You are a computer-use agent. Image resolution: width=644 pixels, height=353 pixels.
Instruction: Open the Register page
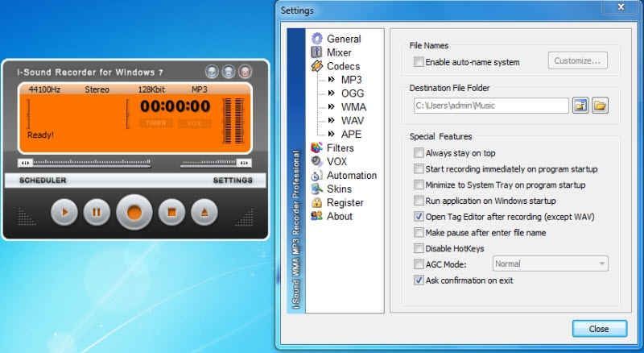coord(345,202)
